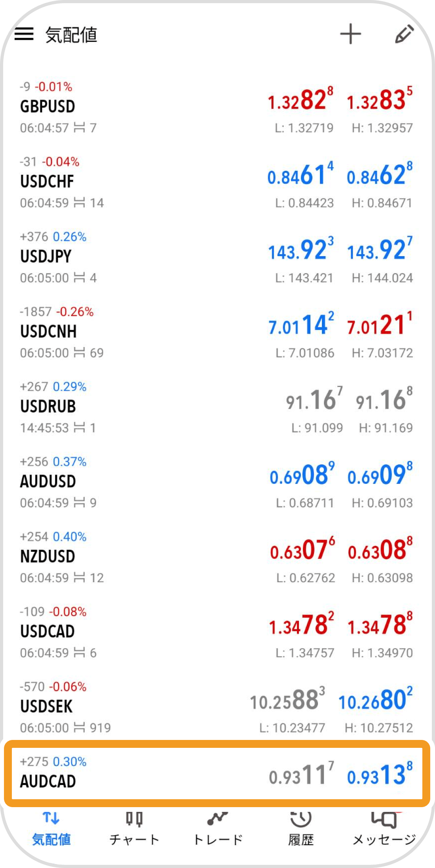This screenshot has width=435, height=868.
Task: Tap the 気配値 page title
Action: [x=71, y=35]
